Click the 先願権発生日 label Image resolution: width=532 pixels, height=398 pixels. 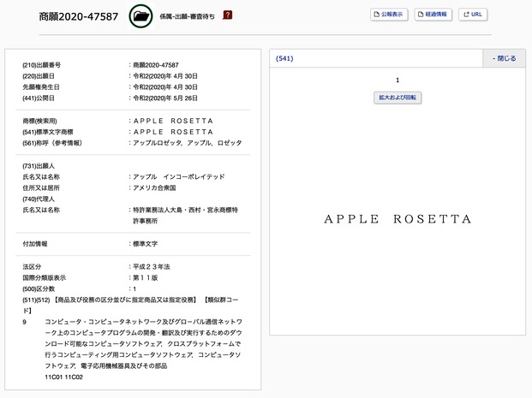tap(41, 87)
